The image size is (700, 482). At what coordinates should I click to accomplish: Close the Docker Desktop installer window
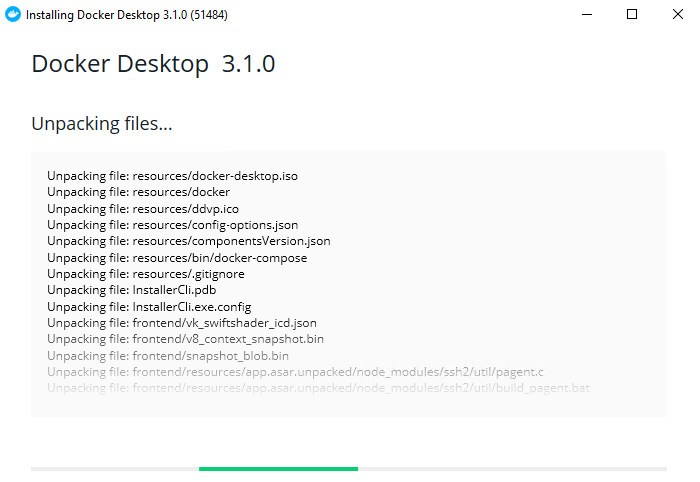point(677,14)
